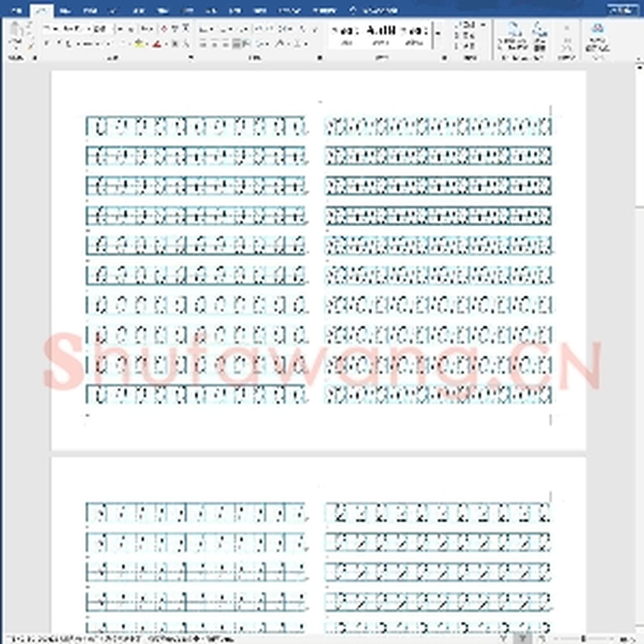Click the Text Effects outlined A icon
The image size is (644, 644).
coord(124,43)
